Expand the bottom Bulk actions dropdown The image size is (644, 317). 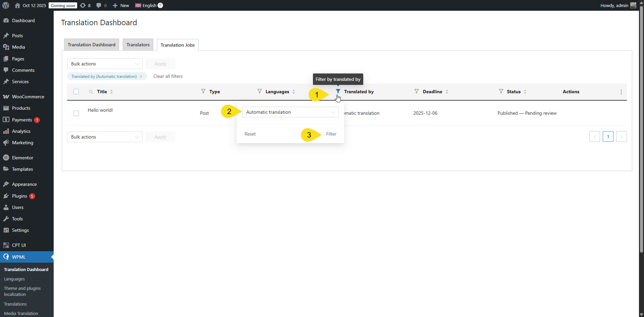click(105, 137)
